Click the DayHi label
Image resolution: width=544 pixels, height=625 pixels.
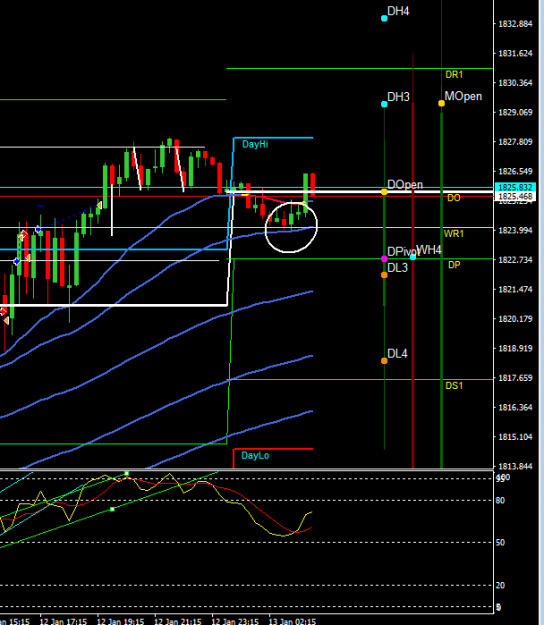tap(255, 144)
